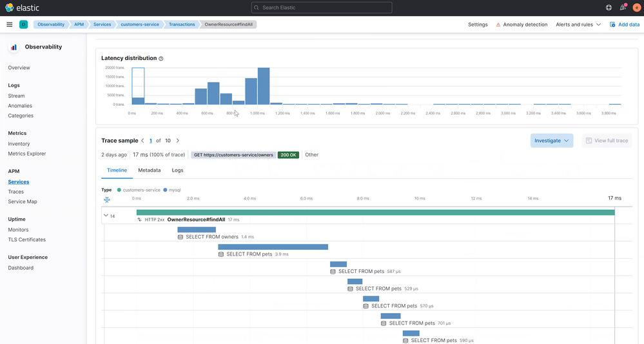This screenshot has width=644, height=344.
Task: Open the newsfeed notifications icon
Action: (623, 7)
